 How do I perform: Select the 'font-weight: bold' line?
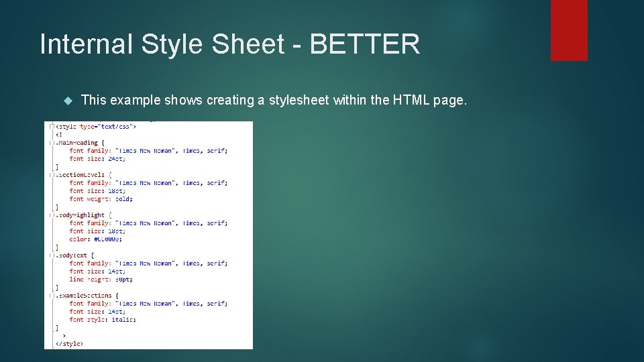click(x=101, y=199)
